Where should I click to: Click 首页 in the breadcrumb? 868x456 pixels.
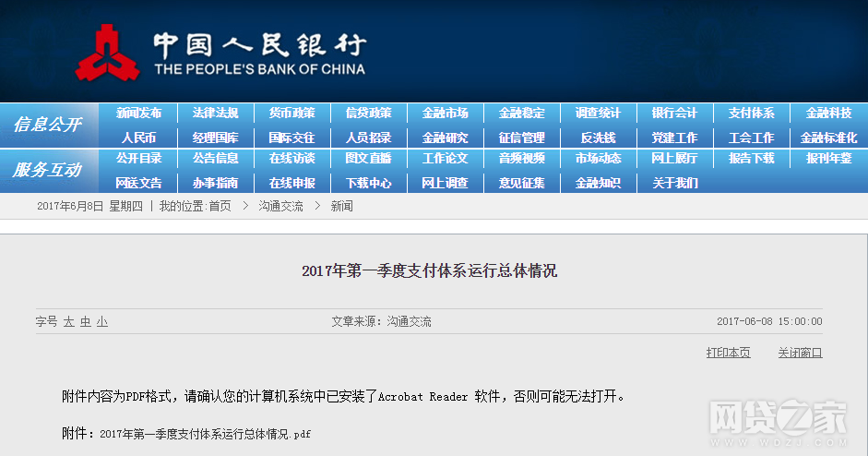220,206
